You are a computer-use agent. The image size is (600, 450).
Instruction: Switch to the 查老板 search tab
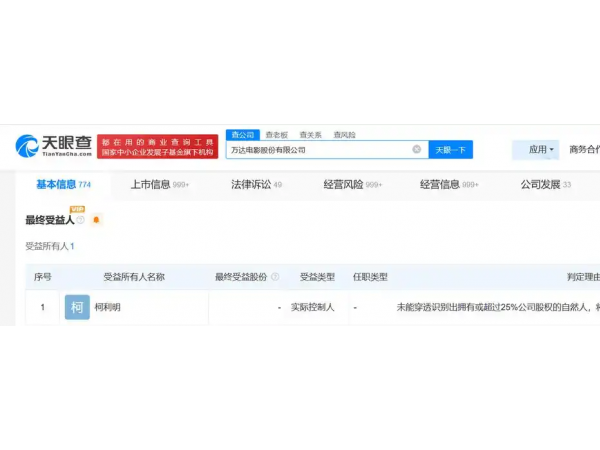(x=276, y=134)
